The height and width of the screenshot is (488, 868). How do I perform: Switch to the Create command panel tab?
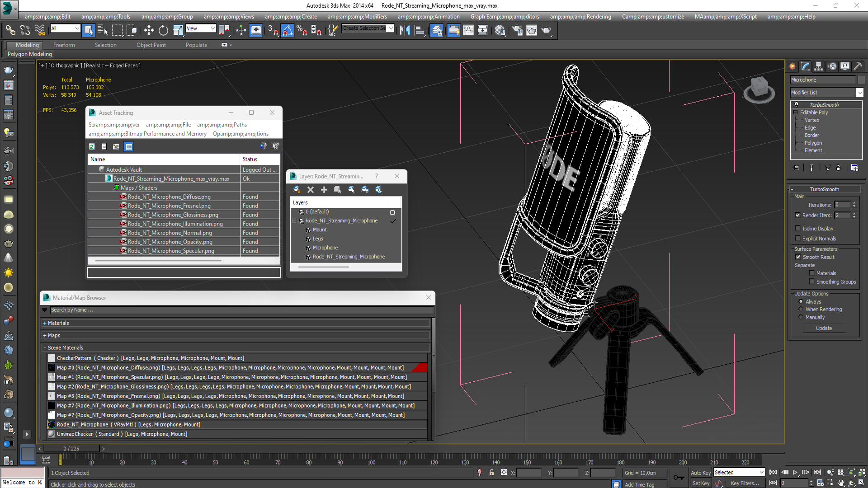point(793,66)
